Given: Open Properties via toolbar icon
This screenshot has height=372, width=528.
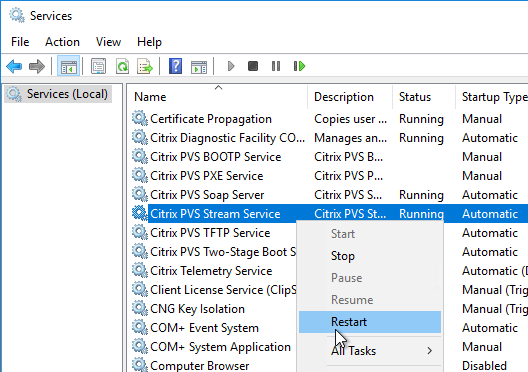Looking at the screenshot, I should point(98,66).
